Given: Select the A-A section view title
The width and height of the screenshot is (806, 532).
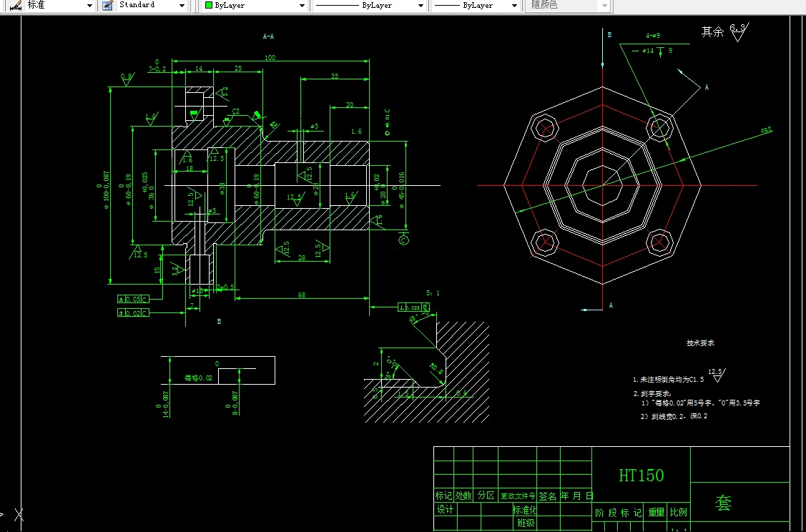Looking at the screenshot, I should (x=268, y=36).
